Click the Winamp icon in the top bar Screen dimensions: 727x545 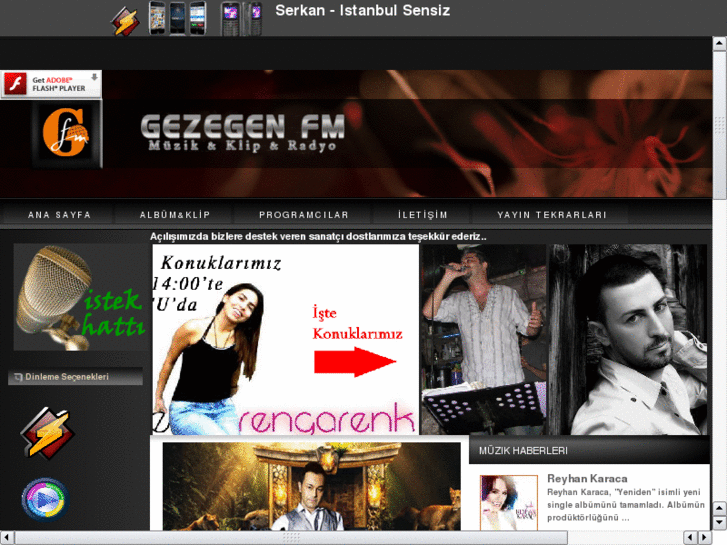125,21
